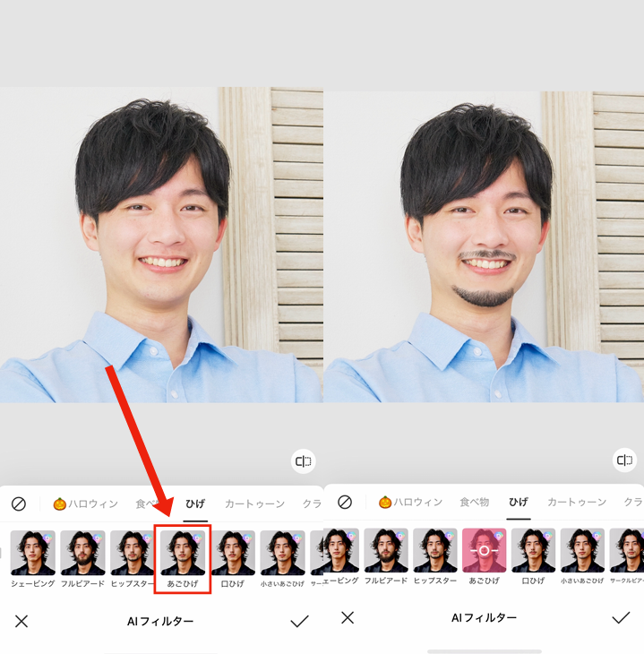
Task: Open カートゥーン tab in left screen
Action: (x=255, y=503)
